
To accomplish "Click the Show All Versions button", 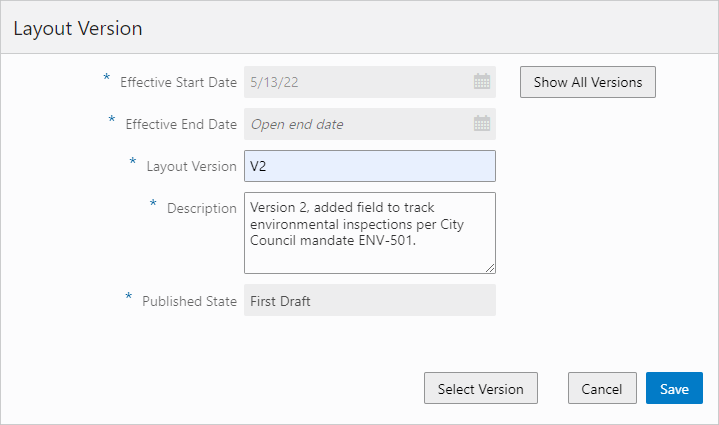I will (587, 82).
